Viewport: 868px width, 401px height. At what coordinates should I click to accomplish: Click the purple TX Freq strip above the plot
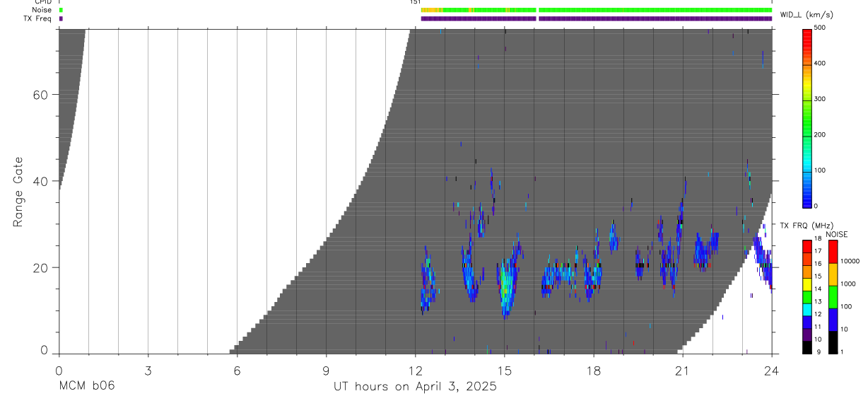coord(596,18)
